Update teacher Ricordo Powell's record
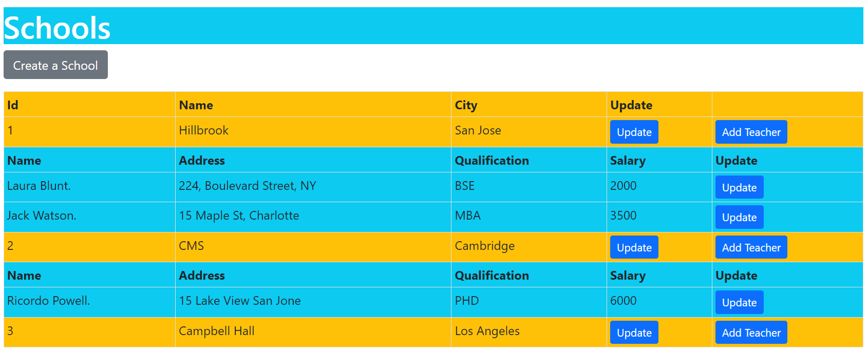Screen dimensions: 868x351 (739, 302)
